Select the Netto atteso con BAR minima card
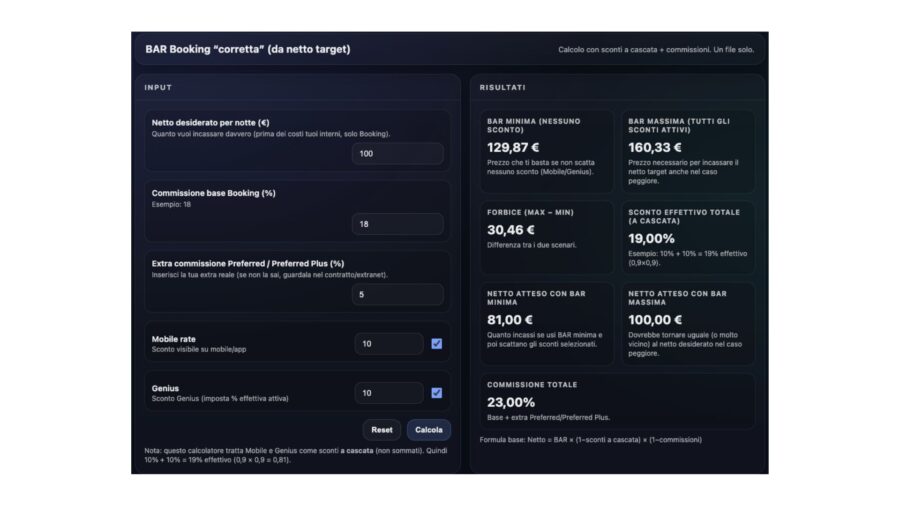 [546, 323]
